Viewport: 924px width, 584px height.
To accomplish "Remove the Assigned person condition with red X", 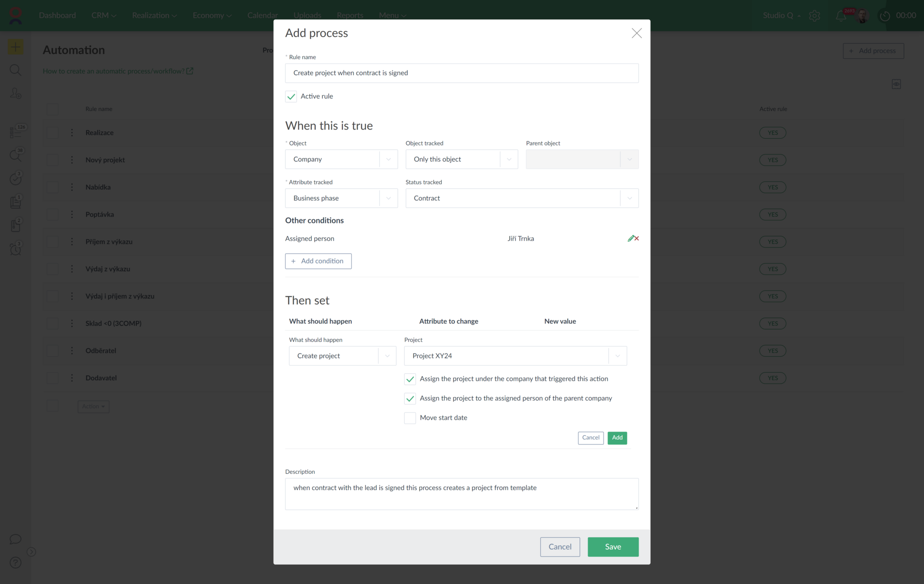I will 637,238.
